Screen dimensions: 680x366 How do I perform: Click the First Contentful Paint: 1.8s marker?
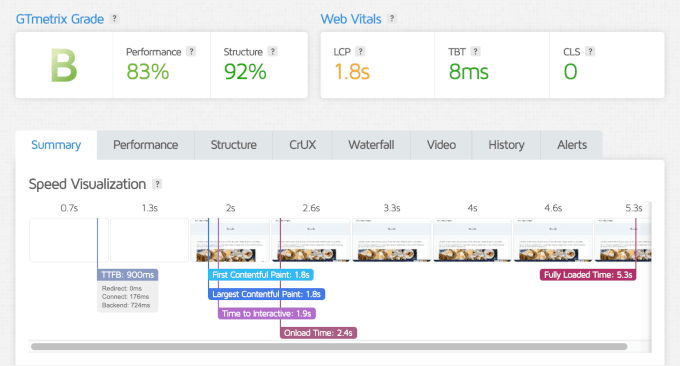pos(261,275)
